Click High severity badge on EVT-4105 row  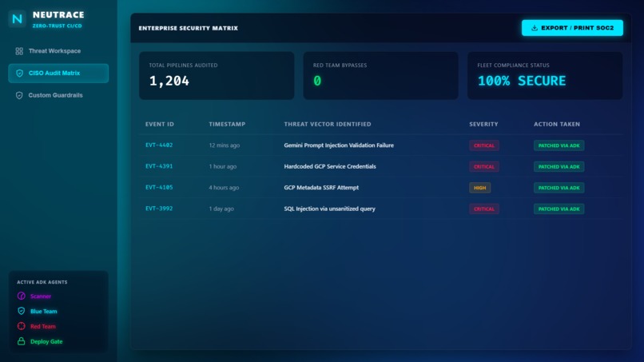click(x=479, y=188)
